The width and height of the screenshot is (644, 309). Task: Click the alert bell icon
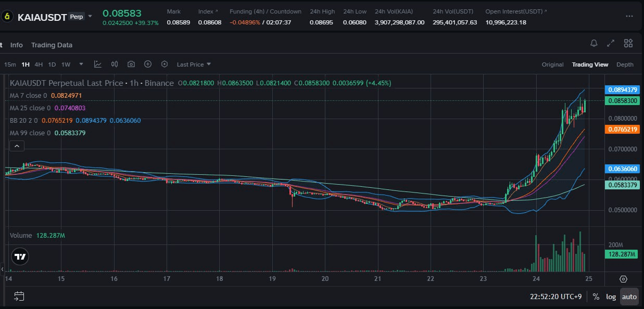pos(594,44)
